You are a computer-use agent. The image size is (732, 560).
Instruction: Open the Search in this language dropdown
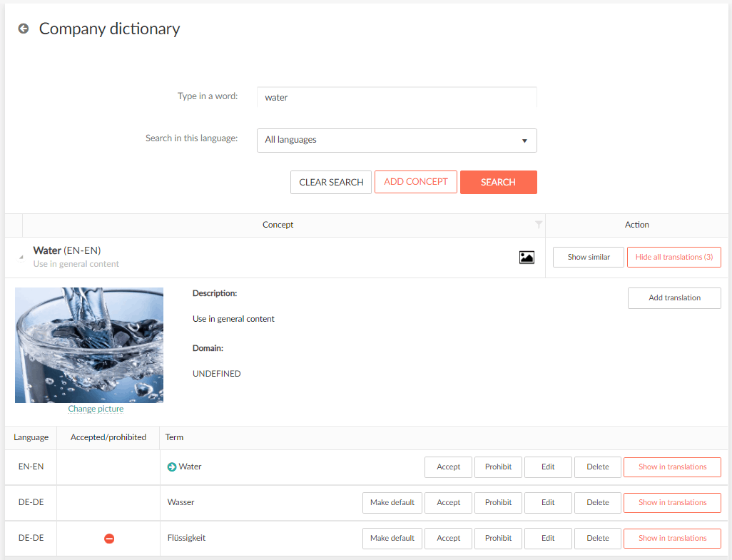397,141
